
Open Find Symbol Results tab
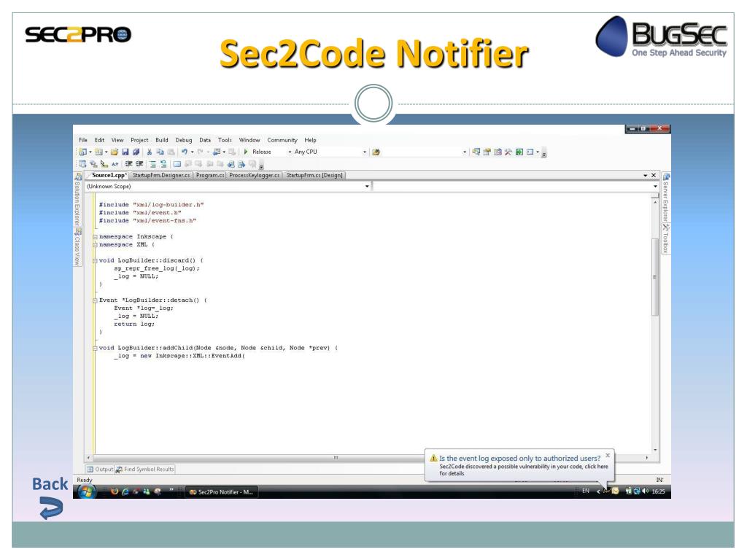click(145, 469)
